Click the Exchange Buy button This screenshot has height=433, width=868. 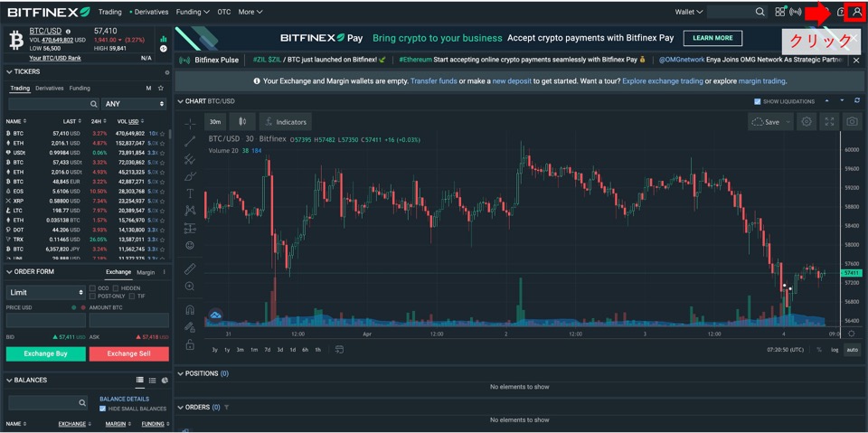(x=46, y=353)
